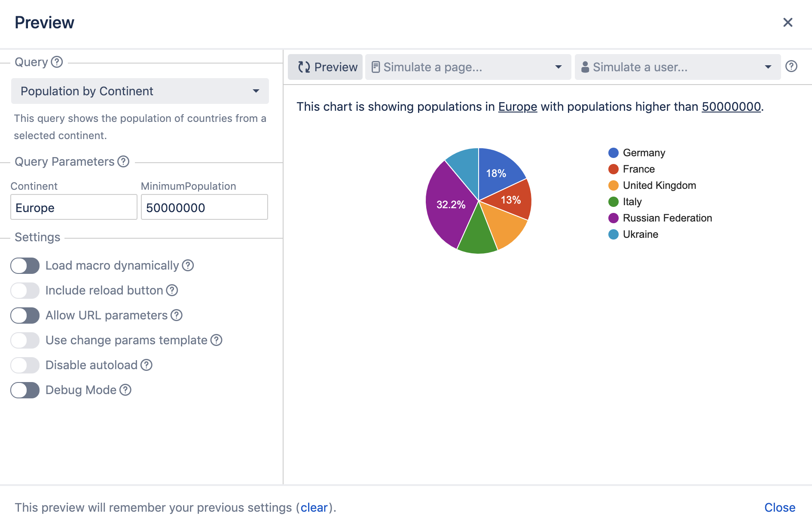Show help for Debug Mode
The width and height of the screenshot is (812, 528).
[x=125, y=390]
